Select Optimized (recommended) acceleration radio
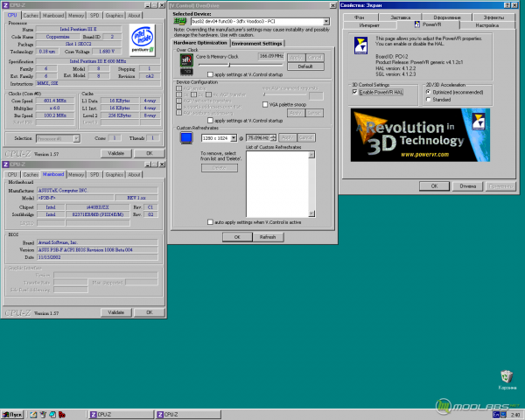The width and height of the screenshot is (525, 420). [x=428, y=92]
